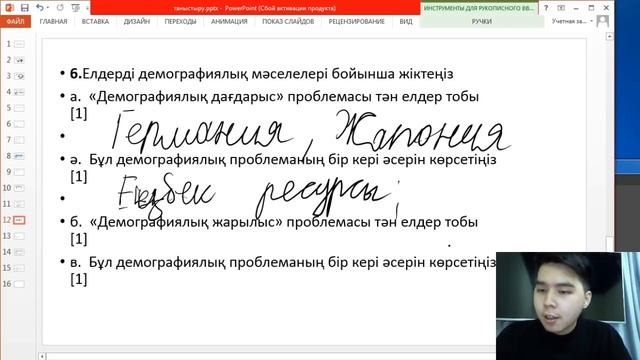Viewport: 640px width, 360px height.
Task: Open Customize Quick Access Toolbar dropdown
Action: [x=87, y=8]
